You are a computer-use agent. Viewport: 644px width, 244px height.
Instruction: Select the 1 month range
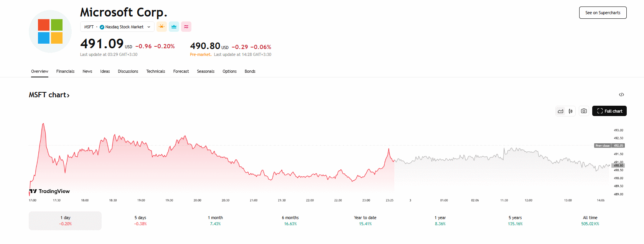coord(215,221)
